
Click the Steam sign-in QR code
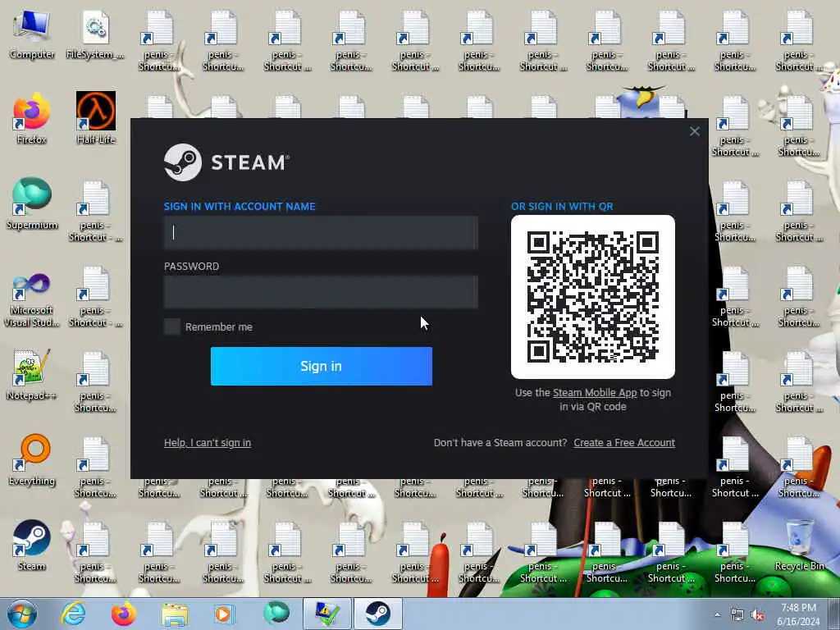(592, 297)
